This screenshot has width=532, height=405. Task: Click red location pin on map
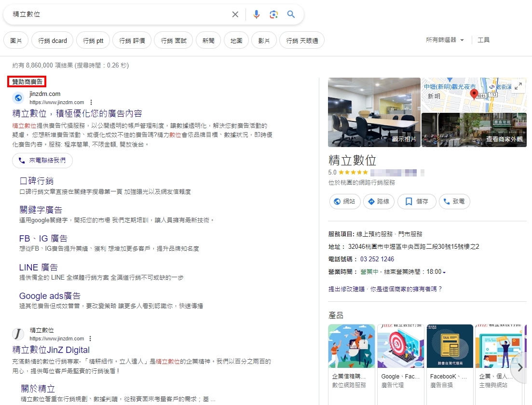click(x=474, y=94)
